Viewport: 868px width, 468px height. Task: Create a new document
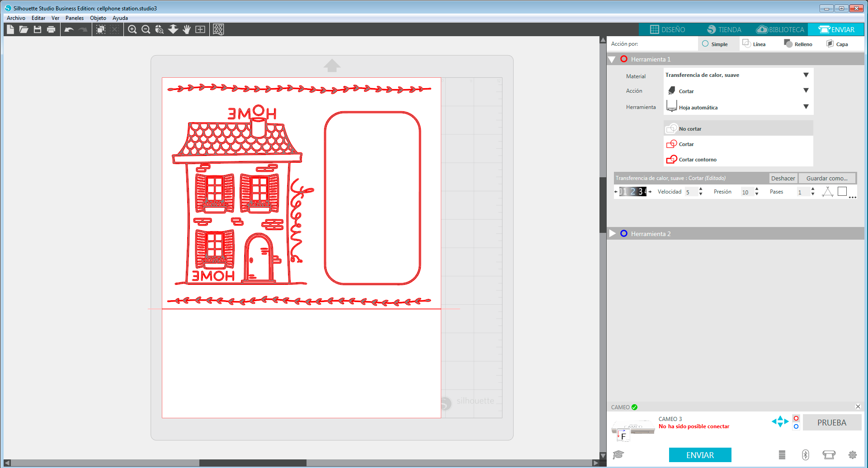point(10,29)
